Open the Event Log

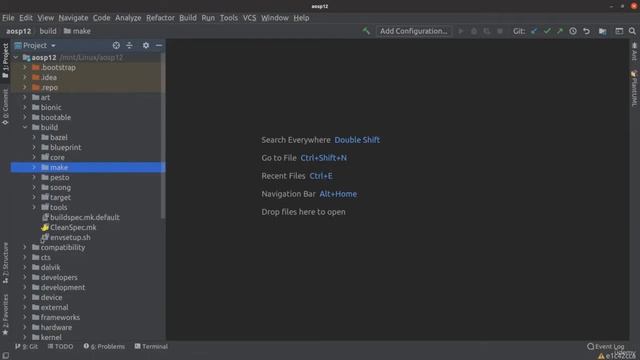click(606, 347)
